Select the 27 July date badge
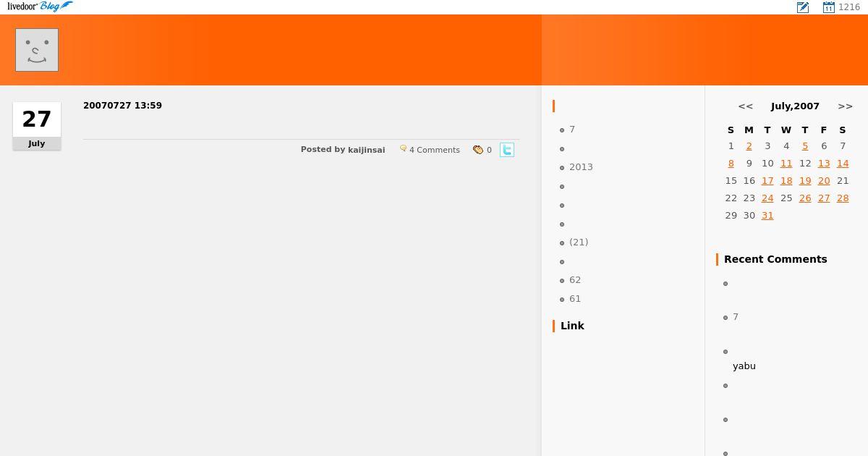Screen dimensions: 868x456 (x=37, y=126)
